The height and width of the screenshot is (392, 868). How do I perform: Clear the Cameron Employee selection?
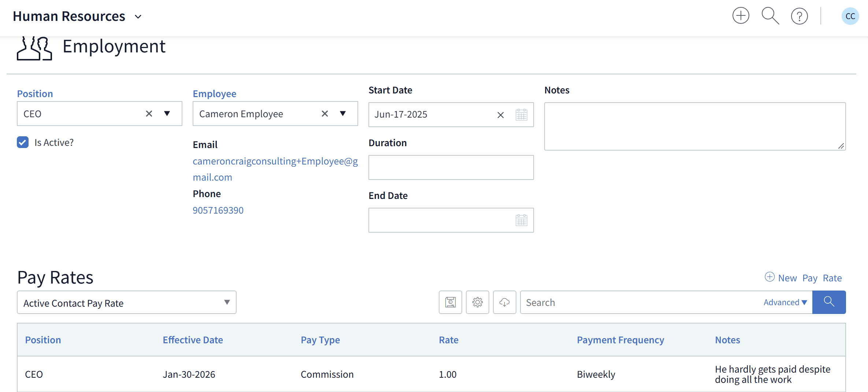[x=325, y=114]
